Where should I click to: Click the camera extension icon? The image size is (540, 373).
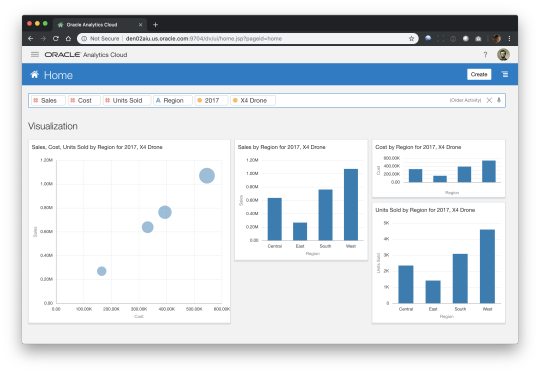tap(478, 39)
